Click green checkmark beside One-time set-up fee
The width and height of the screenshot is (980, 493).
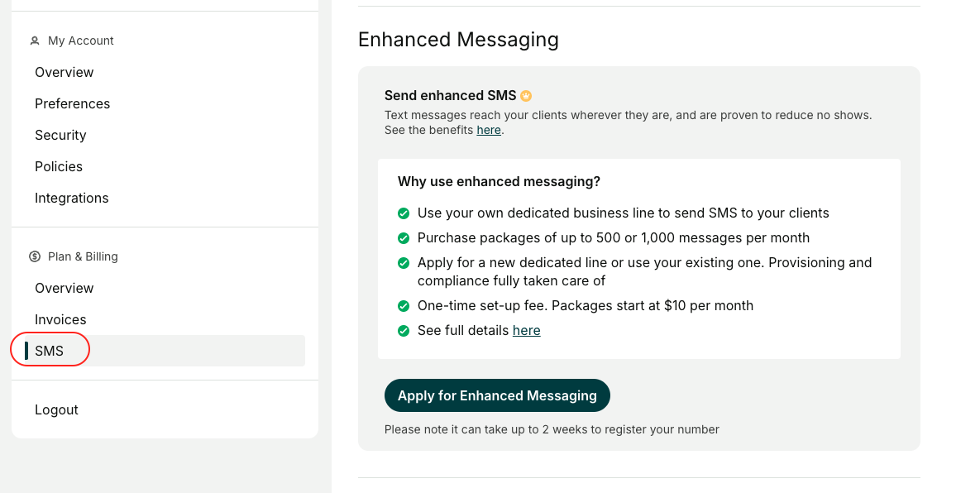[x=404, y=306]
